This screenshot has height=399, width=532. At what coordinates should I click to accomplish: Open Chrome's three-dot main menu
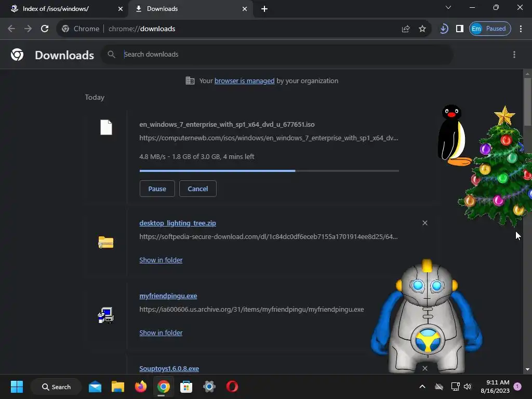pos(521,29)
